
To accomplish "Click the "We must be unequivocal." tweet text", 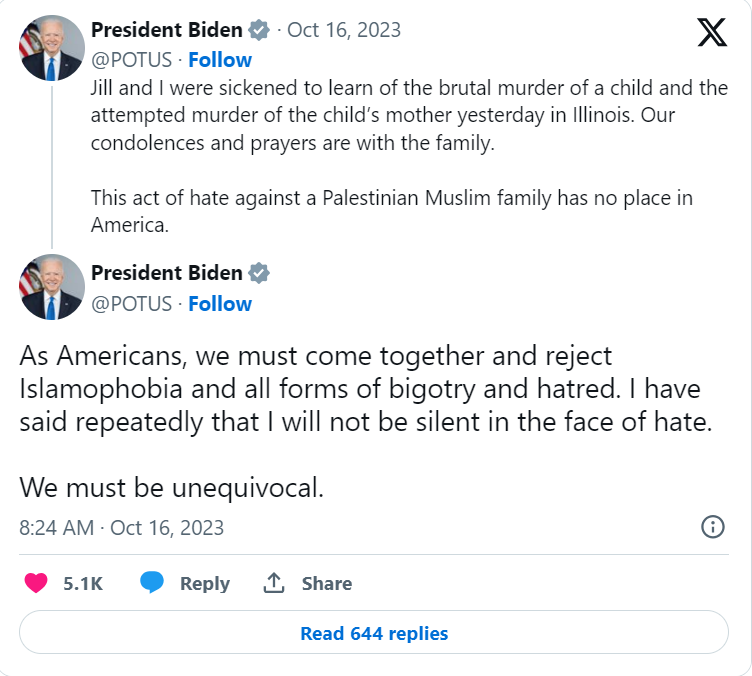I will click(x=171, y=490).
